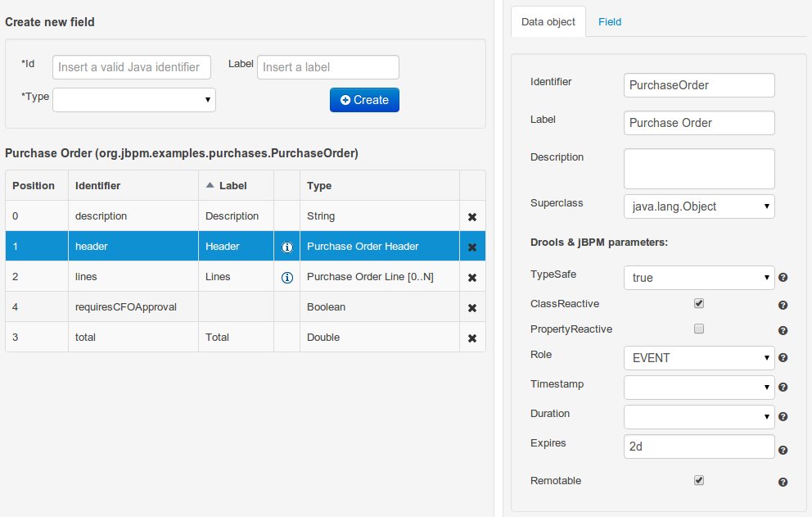Switch to the Field tab

point(610,22)
